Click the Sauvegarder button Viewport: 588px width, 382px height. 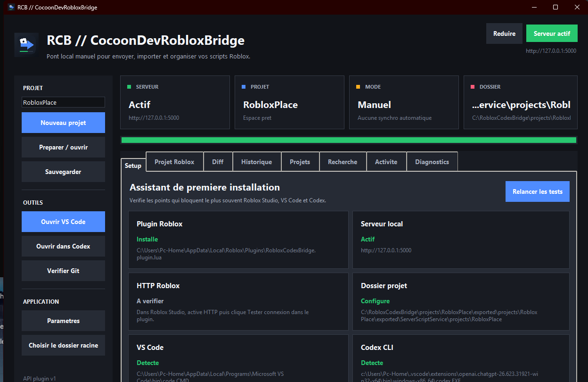(63, 172)
